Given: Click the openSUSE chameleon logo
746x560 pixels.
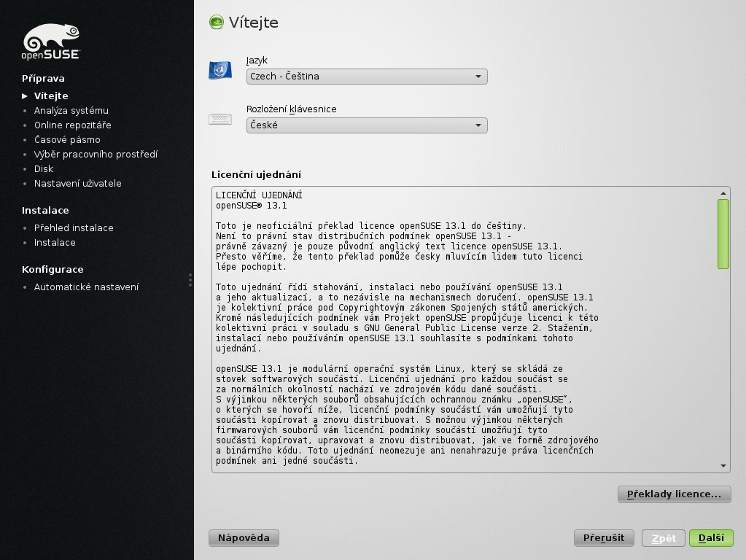Looking at the screenshot, I should 51,42.
